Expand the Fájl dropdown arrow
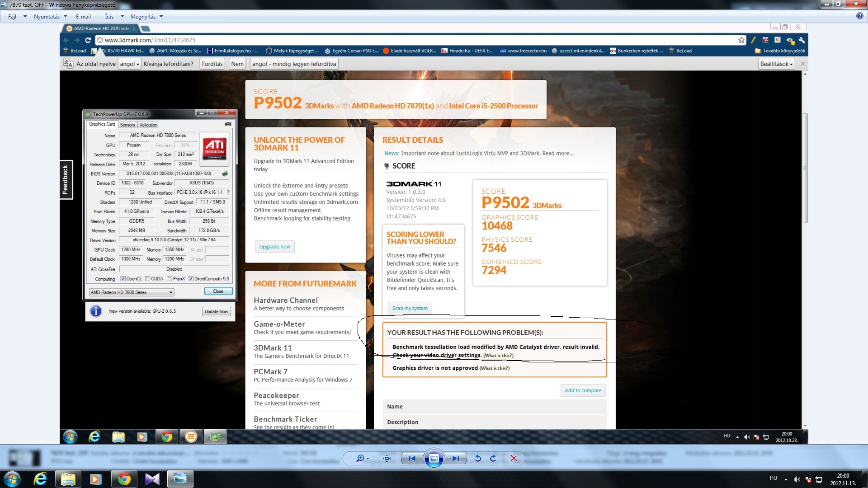 [25, 17]
